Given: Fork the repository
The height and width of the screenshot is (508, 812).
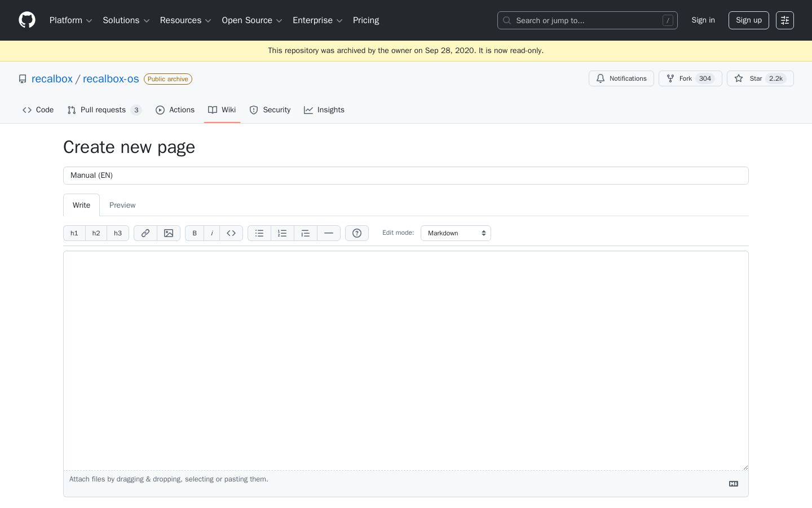Looking at the screenshot, I should tap(690, 78).
